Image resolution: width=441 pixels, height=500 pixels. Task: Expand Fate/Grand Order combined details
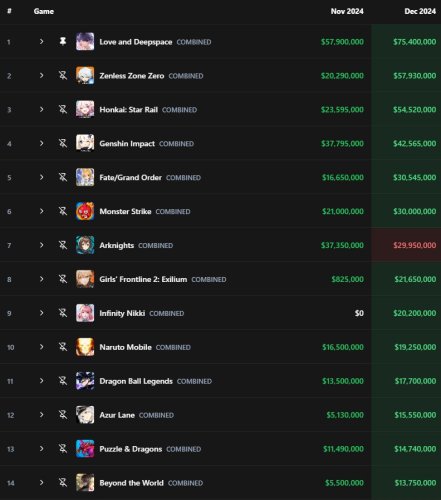(x=41, y=177)
